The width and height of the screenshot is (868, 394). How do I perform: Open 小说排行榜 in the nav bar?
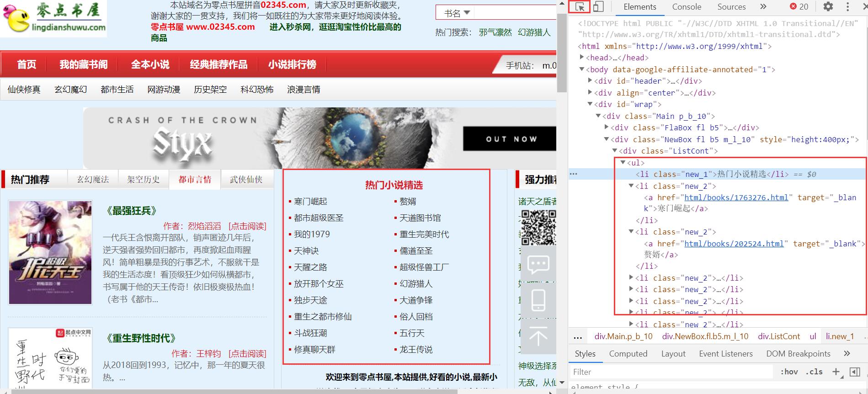coord(293,64)
